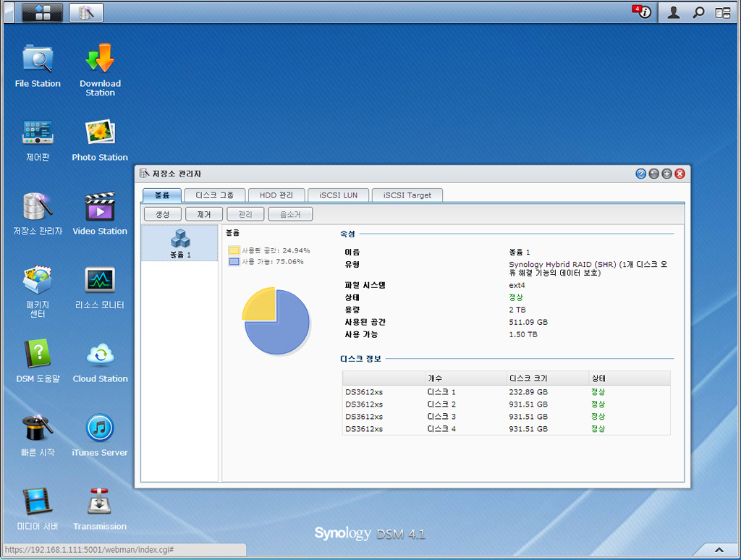Open the search magnifier icon
This screenshot has width=741, height=560.
pyautogui.click(x=698, y=12)
